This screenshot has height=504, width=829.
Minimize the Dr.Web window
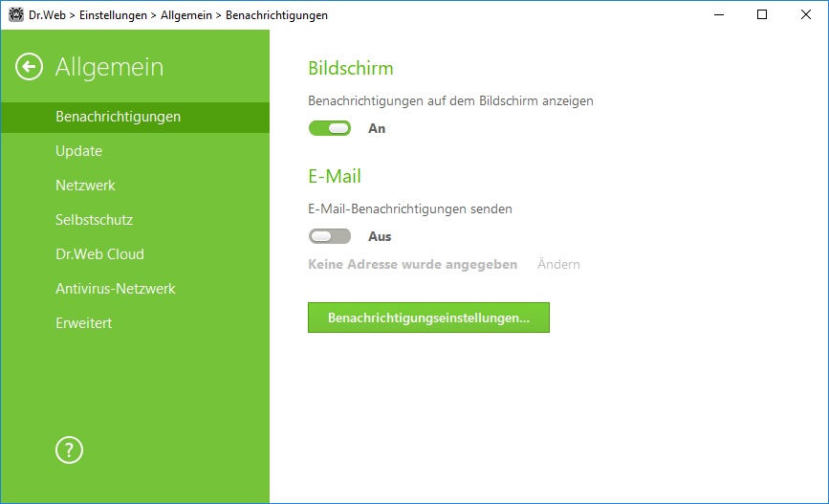click(x=719, y=14)
